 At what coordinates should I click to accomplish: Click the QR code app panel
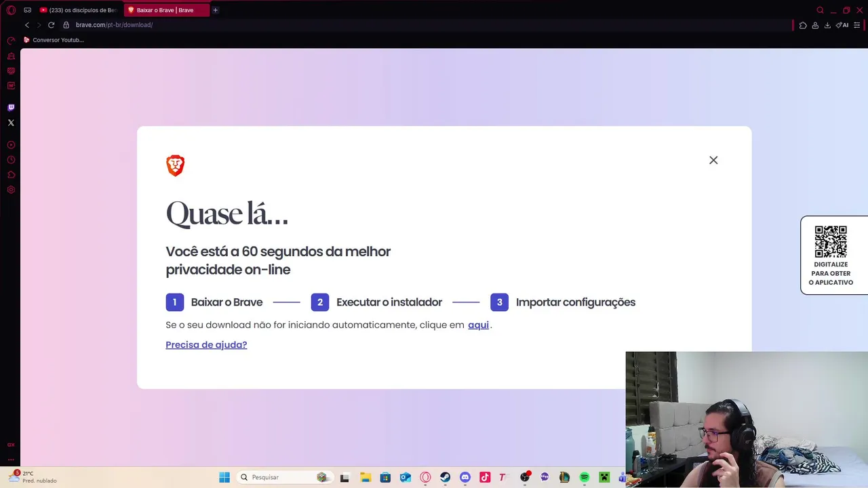pyautogui.click(x=833, y=255)
